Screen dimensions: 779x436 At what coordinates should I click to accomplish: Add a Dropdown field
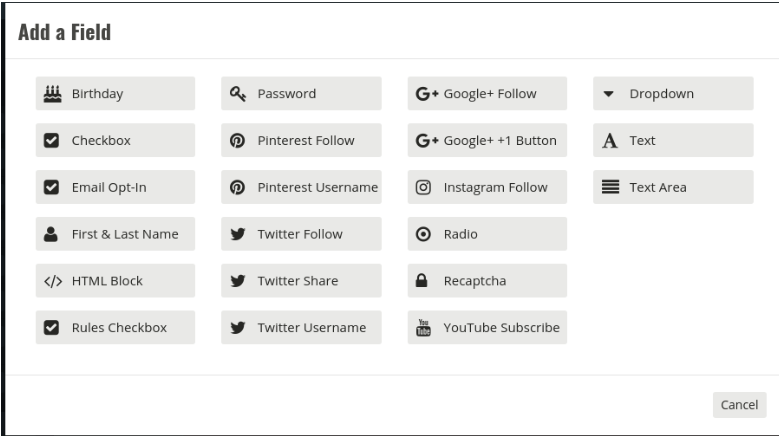point(673,93)
